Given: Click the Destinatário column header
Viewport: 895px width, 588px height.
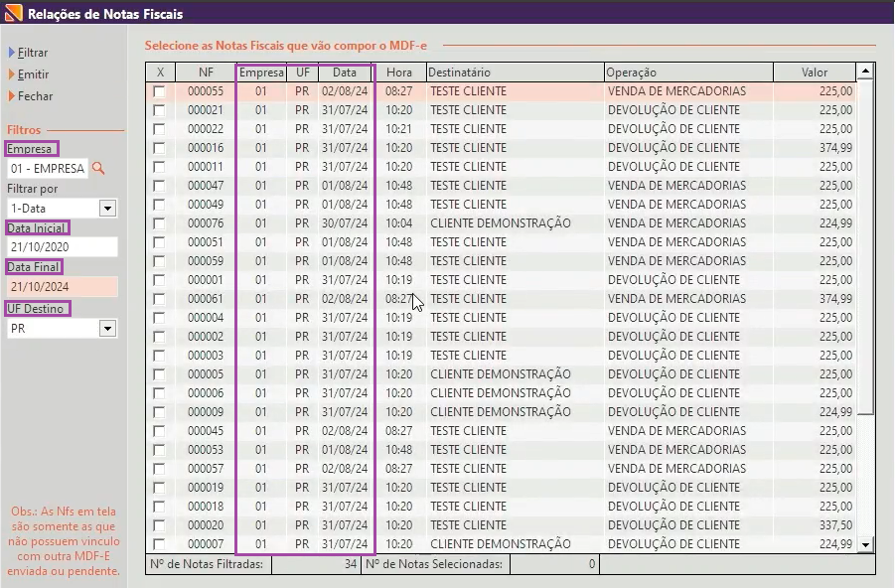Looking at the screenshot, I should point(515,73).
